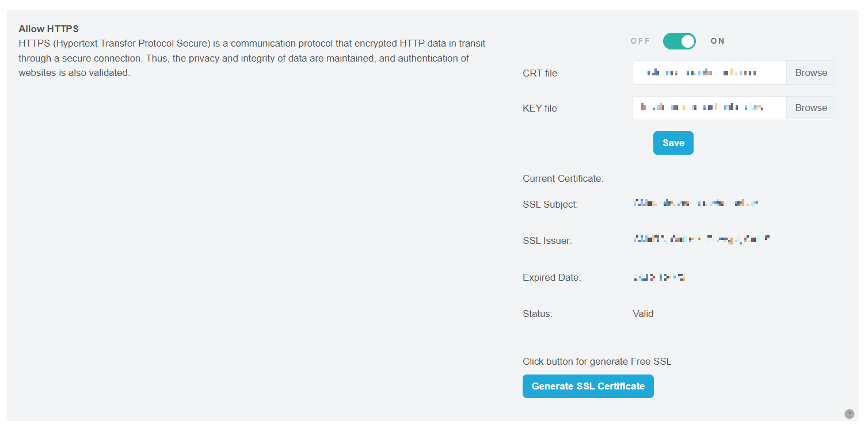Toggle the Allow HTTPS switch
Image resolution: width=868 pixels, height=428 pixels.
(x=679, y=41)
